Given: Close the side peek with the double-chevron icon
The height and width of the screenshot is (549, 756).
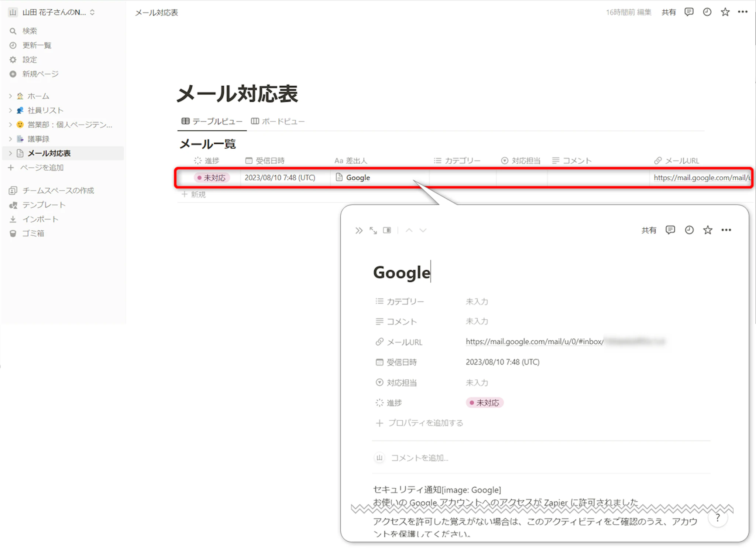Looking at the screenshot, I should pyautogui.click(x=359, y=231).
